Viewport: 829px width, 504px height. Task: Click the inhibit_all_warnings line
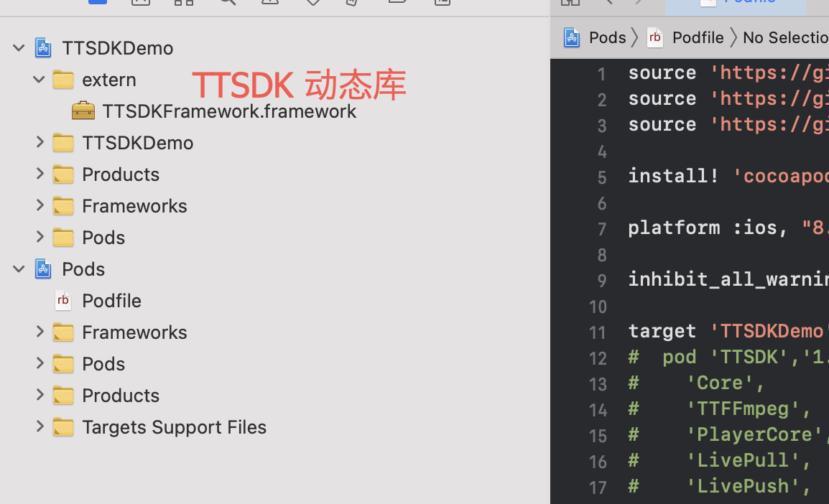coord(728,279)
